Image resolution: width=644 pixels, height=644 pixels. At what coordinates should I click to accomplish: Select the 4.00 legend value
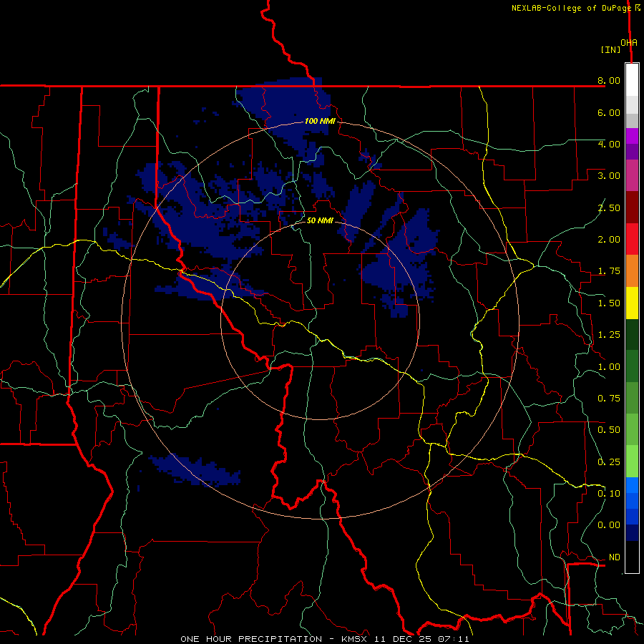coord(609,144)
